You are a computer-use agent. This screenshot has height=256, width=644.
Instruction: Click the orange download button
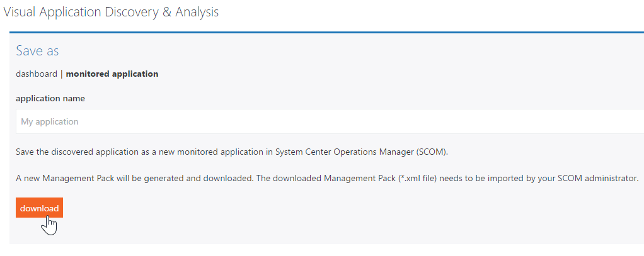click(x=40, y=208)
